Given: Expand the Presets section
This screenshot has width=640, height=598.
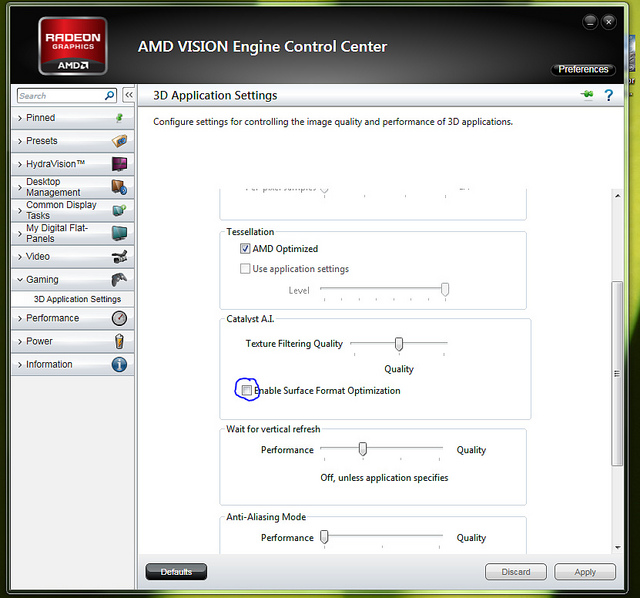Looking at the screenshot, I should point(20,141).
